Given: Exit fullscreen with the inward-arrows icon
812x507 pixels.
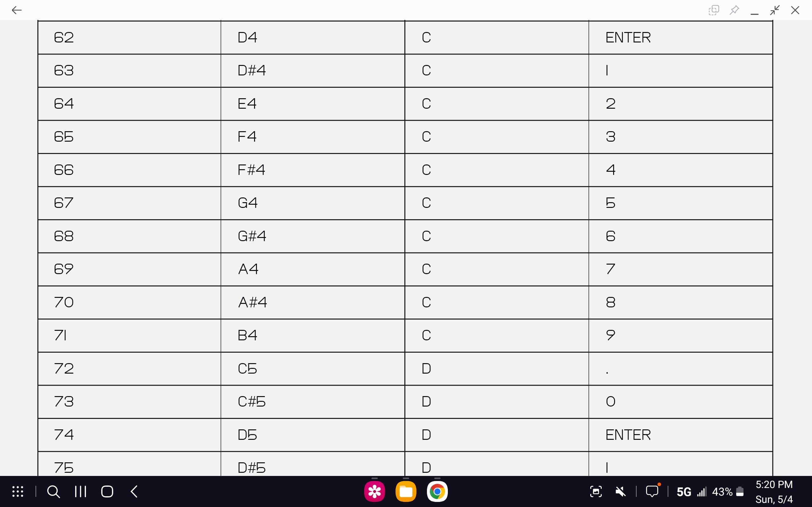Looking at the screenshot, I should coord(775,10).
